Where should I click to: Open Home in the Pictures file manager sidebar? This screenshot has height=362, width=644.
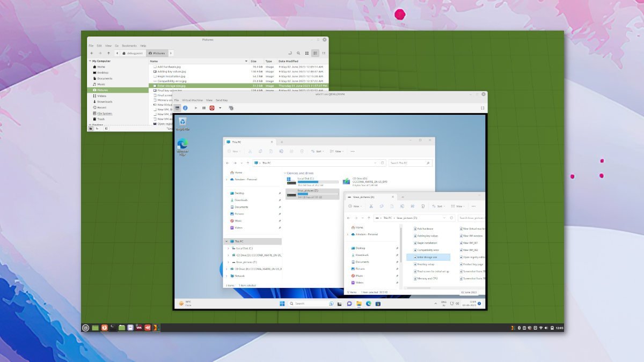[x=101, y=67]
